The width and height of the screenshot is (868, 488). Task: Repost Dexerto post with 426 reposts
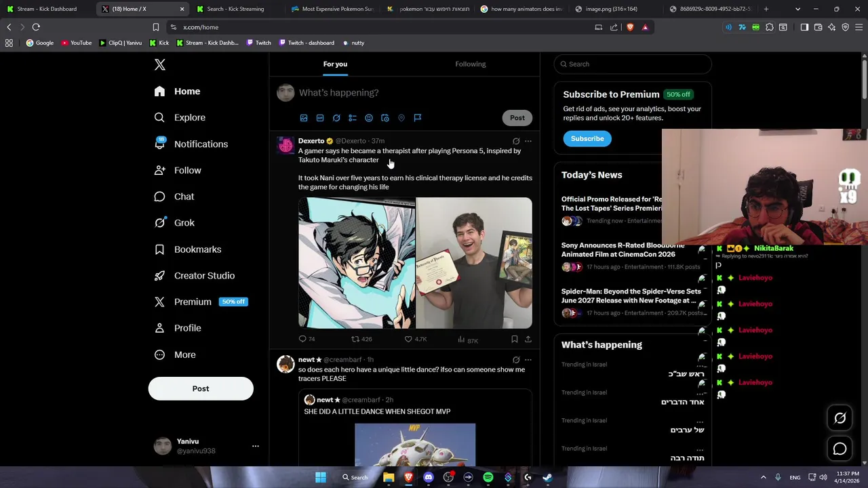coord(361,339)
